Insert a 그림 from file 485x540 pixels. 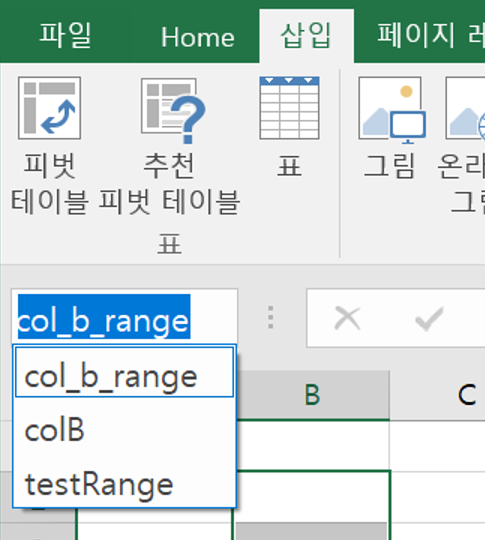[391, 127]
